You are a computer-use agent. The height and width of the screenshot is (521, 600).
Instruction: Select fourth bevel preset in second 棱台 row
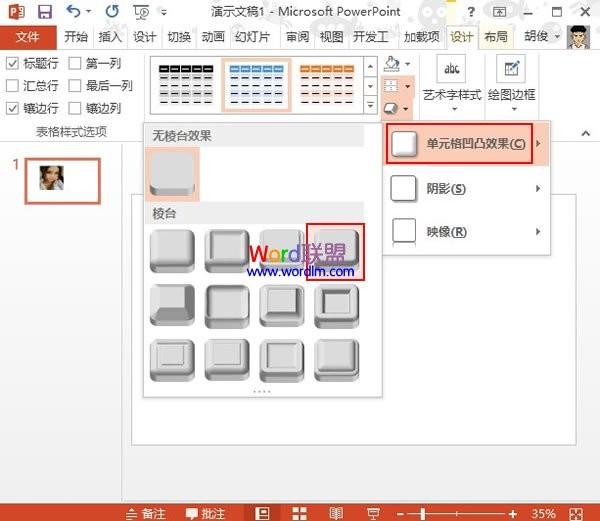336,306
